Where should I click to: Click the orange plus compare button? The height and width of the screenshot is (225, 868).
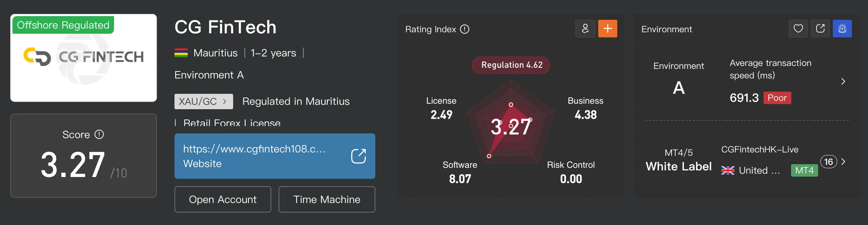608,29
